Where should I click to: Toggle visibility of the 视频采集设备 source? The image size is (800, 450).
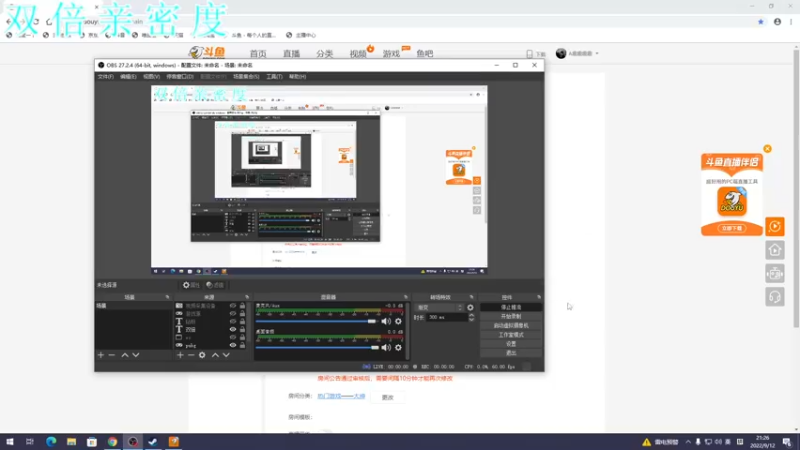click(233, 306)
